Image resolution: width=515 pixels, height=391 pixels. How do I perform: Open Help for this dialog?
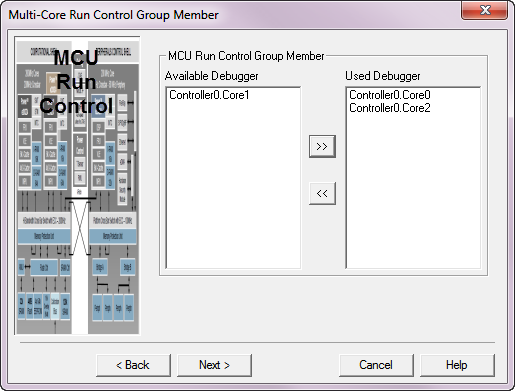pos(457,365)
